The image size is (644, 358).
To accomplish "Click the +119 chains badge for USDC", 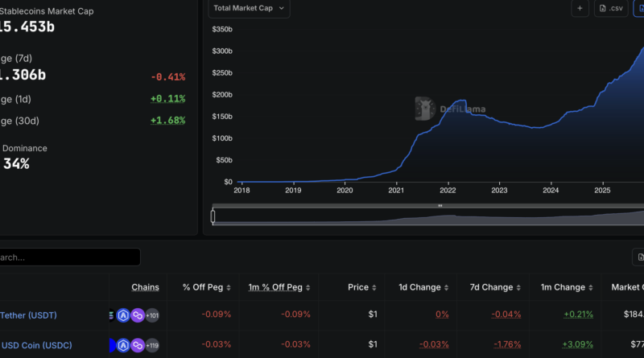I will coord(152,345).
